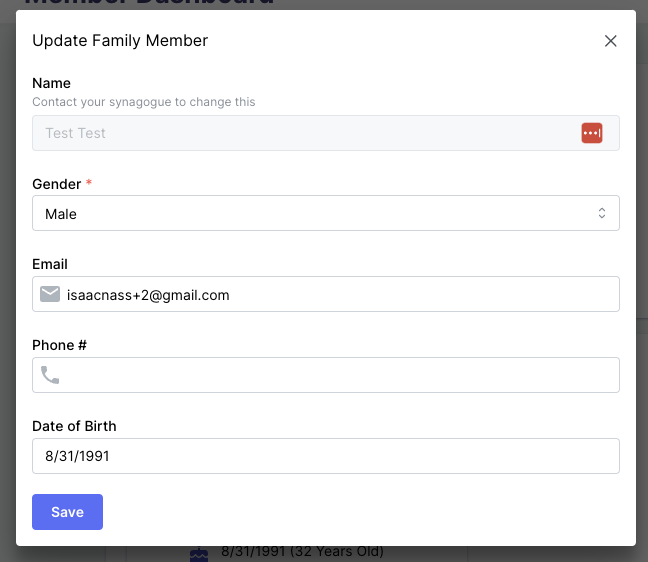Click the contact your synagogue helper text
Image resolution: width=648 pixels, height=562 pixels.
pos(143,102)
